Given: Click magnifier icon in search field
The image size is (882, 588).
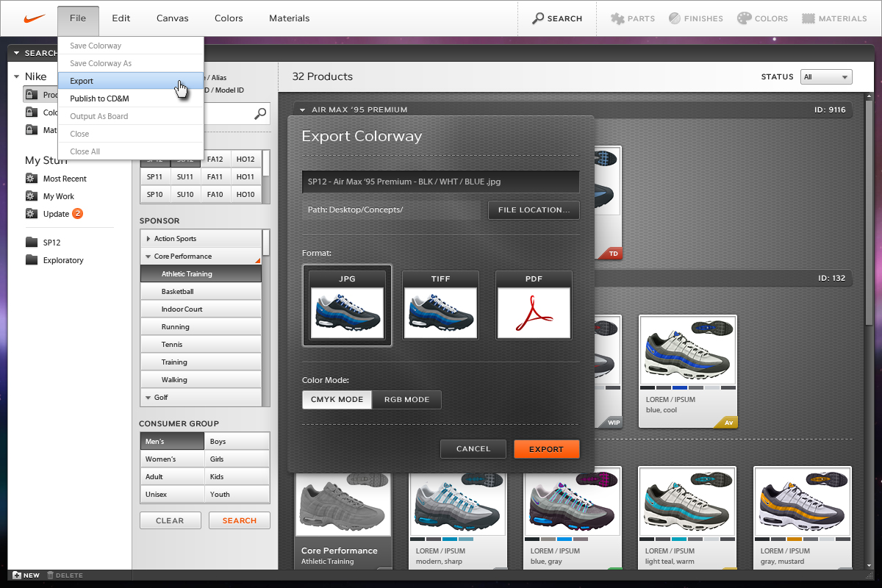Looking at the screenshot, I should point(260,114).
